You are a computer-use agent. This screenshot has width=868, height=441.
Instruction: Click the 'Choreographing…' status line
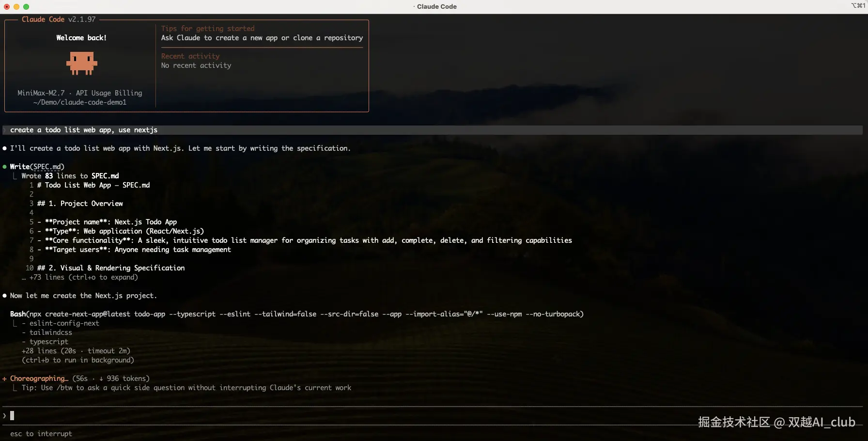point(80,378)
